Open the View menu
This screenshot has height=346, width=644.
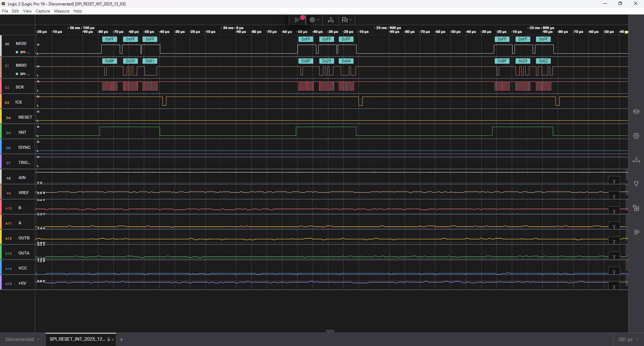pos(28,11)
